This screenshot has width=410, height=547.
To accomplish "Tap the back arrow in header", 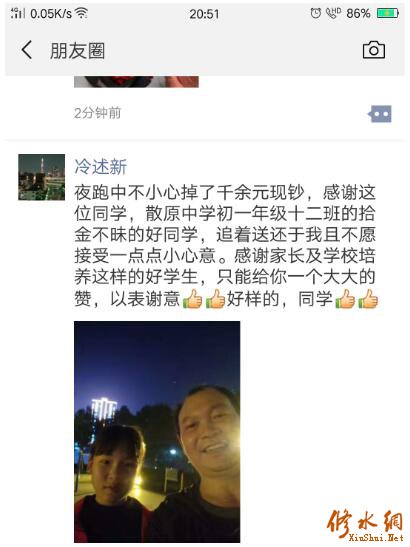I will tap(27, 50).
